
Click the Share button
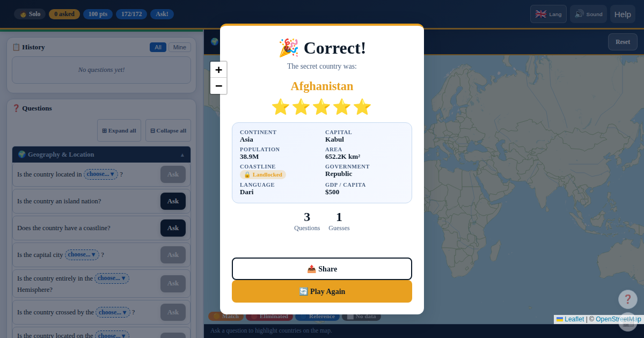pos(322,269)
